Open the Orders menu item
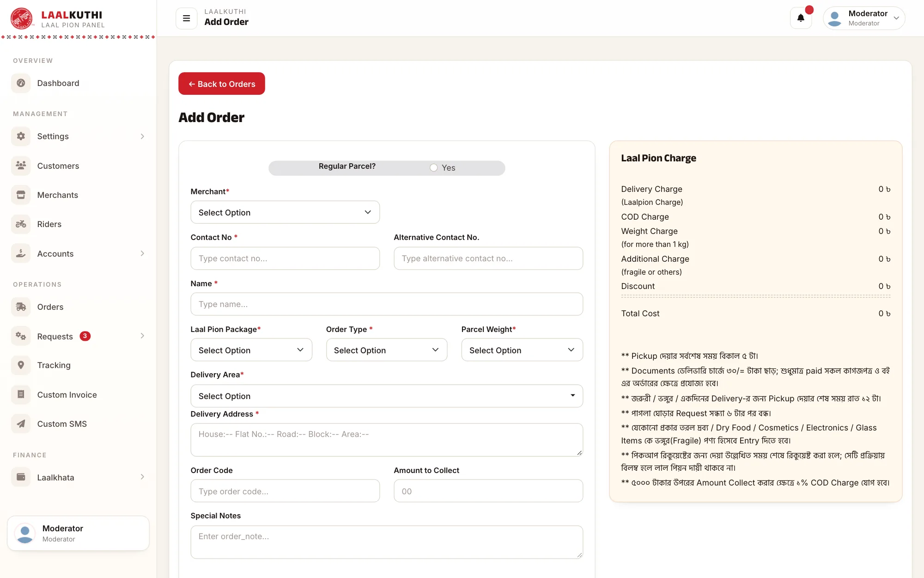The height and width of the screenshot is (578, 924). click(78, 307)
